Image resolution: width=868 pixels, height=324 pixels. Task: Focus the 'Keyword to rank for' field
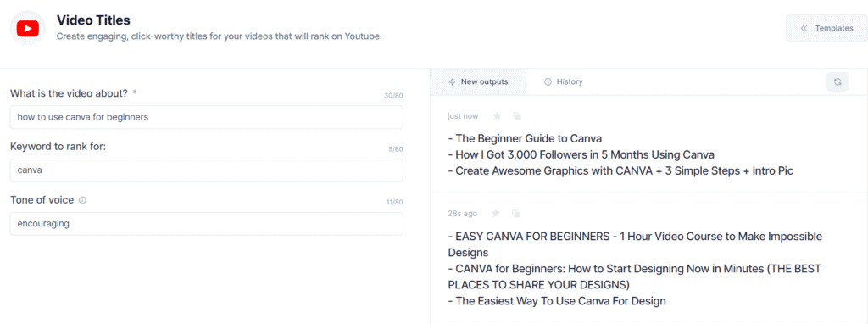[x=207, y=170]
